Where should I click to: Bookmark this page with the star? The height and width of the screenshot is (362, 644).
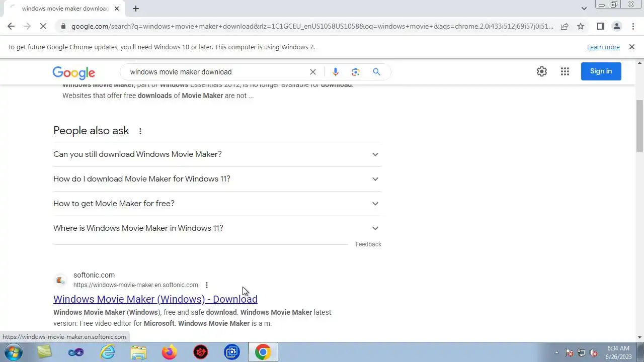[x=581, y=26]
